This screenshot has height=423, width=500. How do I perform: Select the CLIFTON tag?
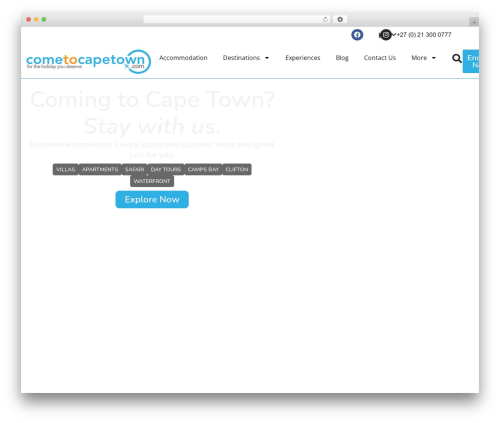(237, 169)
